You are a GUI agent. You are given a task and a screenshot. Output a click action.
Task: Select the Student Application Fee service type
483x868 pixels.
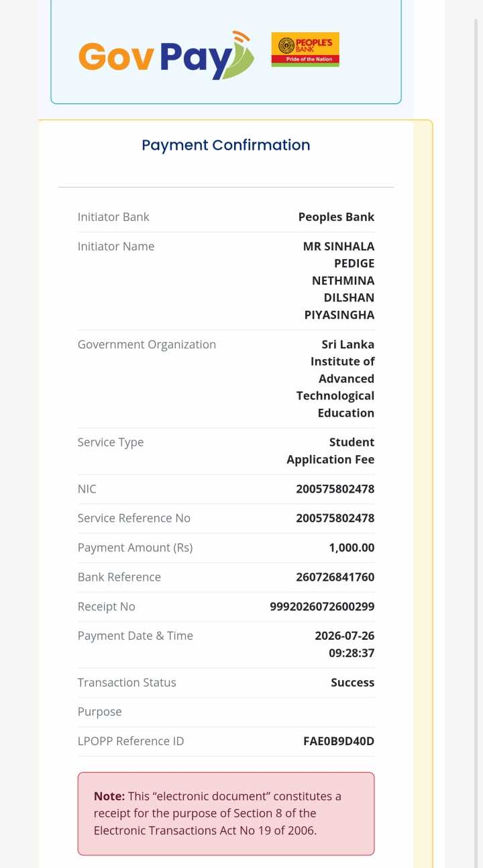click(x=331, y=451)
